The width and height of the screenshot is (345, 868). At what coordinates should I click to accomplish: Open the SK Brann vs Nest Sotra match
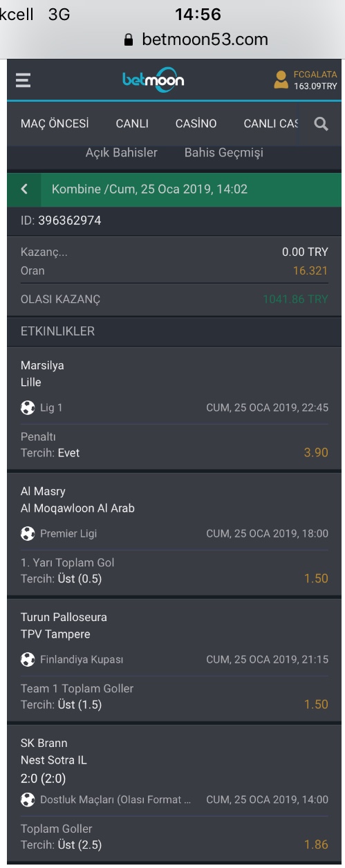coord(54,752)
